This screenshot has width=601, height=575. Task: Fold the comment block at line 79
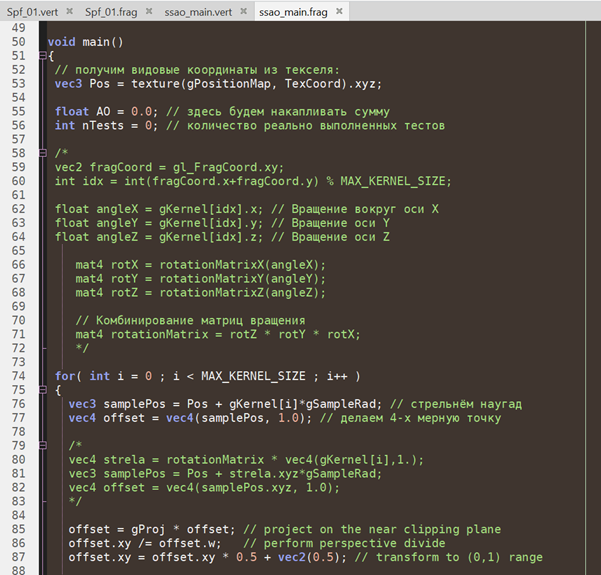pos(42,445)
